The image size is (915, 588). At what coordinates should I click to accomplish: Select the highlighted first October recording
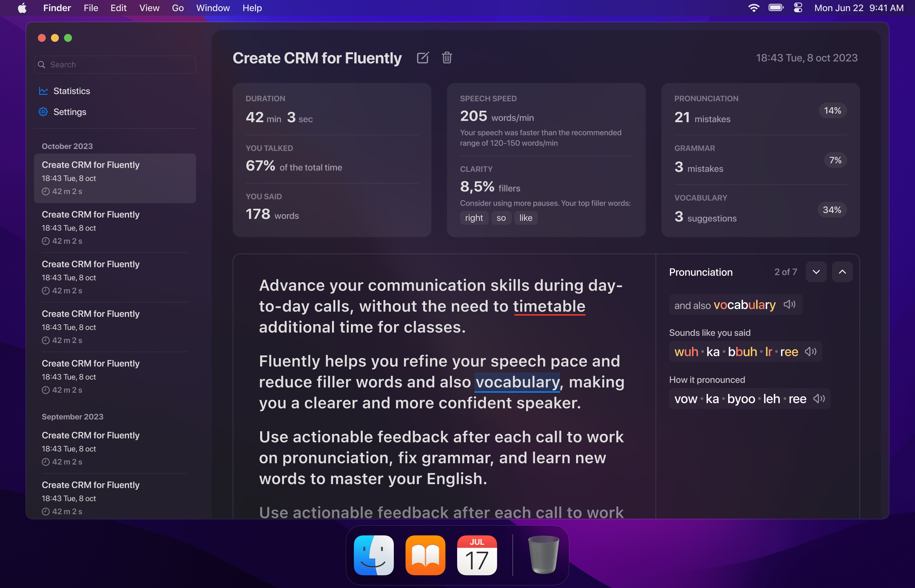115,178
